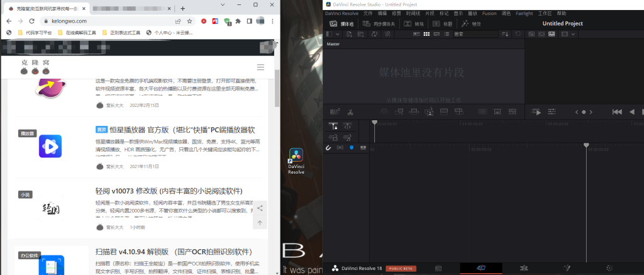Select the Master bin label
The height and width of the screenshot is (275, 644).
(333, 44)
